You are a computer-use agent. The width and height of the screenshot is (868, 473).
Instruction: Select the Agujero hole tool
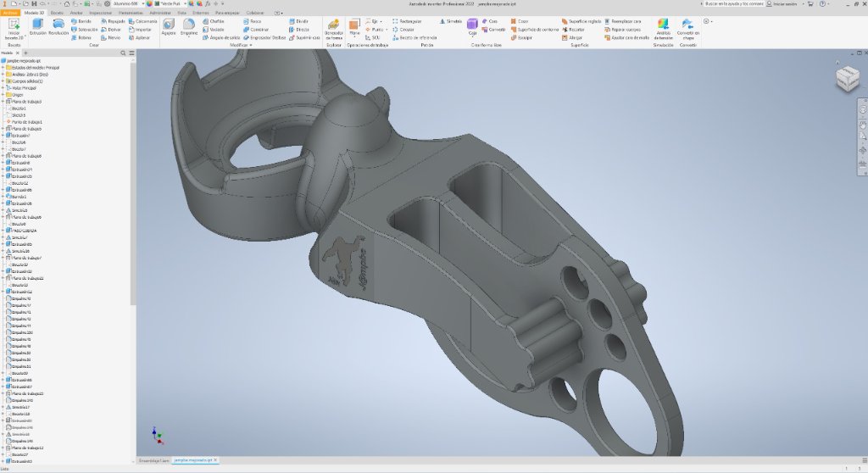click(169, 27)
